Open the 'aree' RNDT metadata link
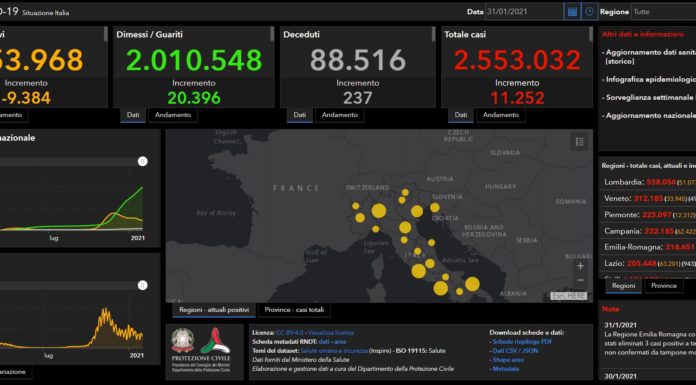This screenshot has height=385, width=696. point(340,342)
